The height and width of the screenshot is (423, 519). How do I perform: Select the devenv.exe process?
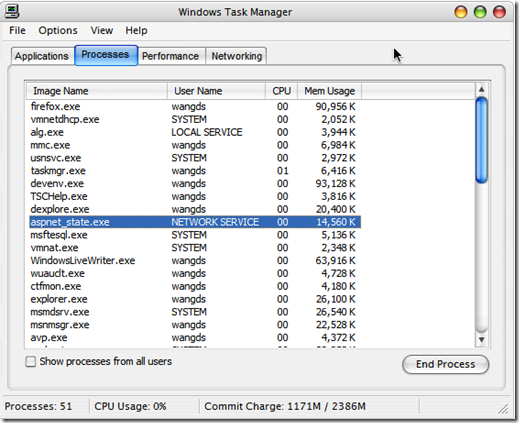pos(195,184)
